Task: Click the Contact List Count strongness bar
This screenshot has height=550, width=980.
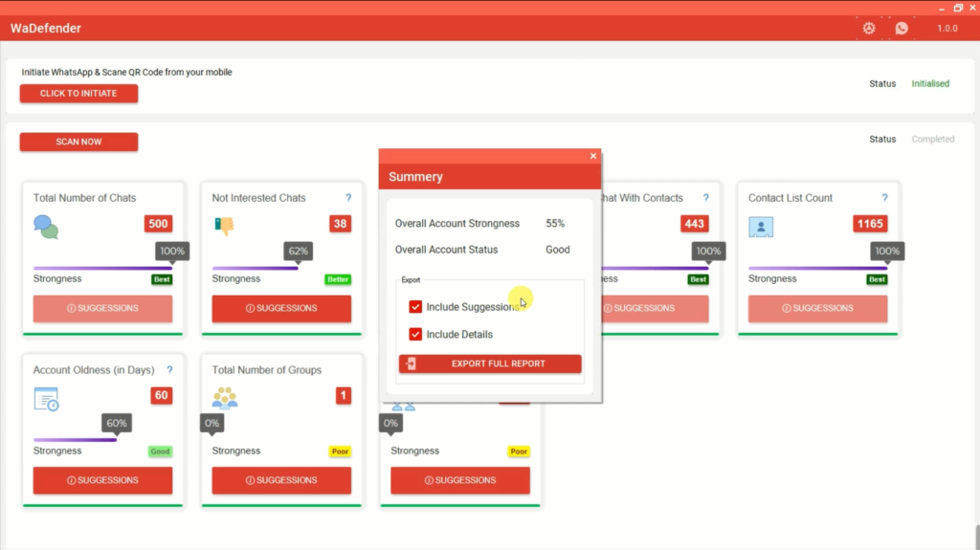Action: [x=817, y=268]
